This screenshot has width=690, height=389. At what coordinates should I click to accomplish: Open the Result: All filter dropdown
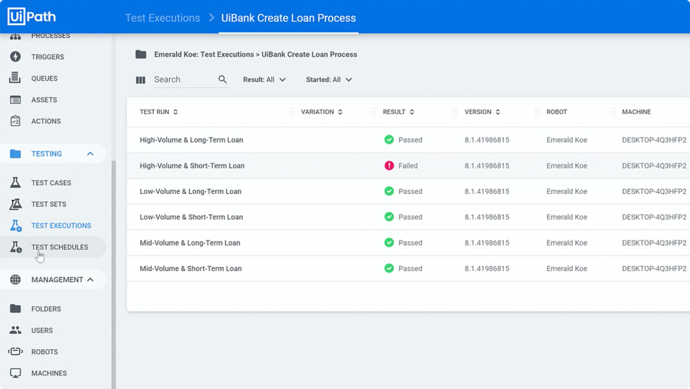(264, 80)
